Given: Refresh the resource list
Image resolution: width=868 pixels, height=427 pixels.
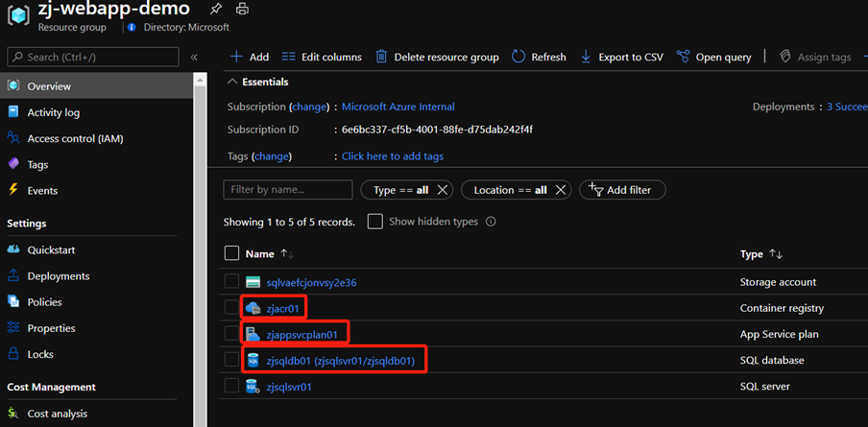Looking at the screenshot, I should (540, 57).
